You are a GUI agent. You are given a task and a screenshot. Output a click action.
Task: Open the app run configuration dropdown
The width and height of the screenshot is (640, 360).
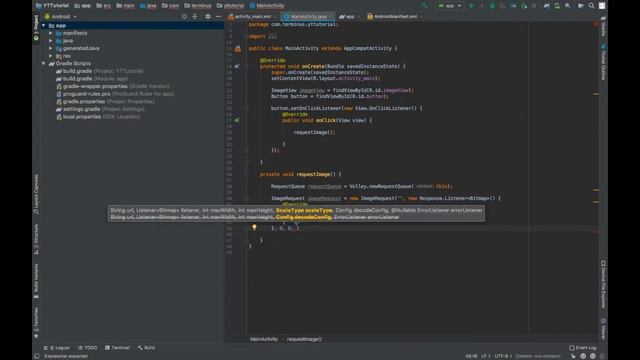(449, 6)
